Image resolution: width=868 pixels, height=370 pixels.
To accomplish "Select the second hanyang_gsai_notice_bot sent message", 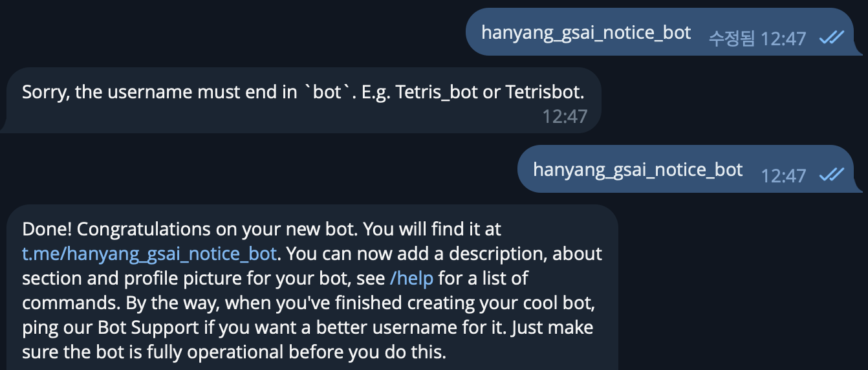I will [686, 169].
